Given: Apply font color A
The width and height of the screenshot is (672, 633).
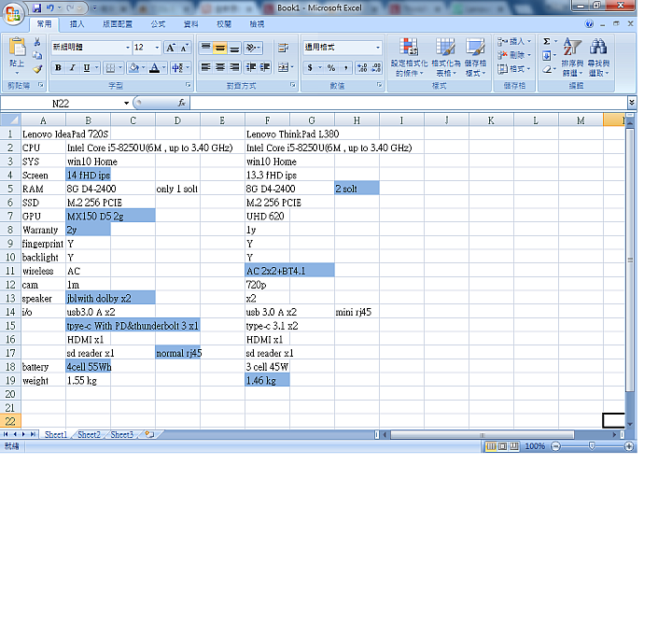Looking at the screenshot, I should [x=154, y=67].
